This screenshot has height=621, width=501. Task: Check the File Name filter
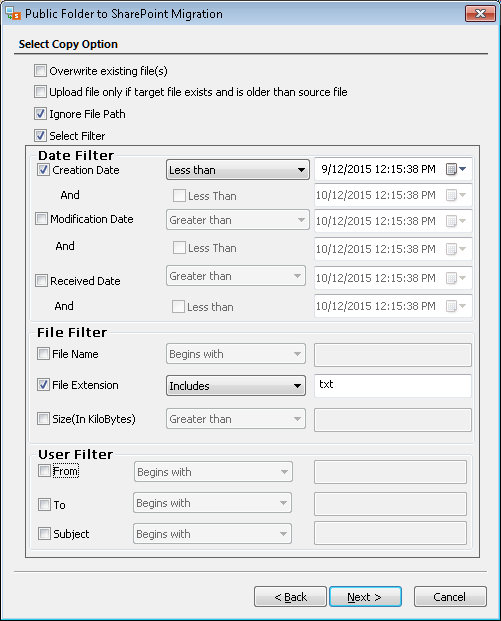pyautogui.click(x=43, y=354)
